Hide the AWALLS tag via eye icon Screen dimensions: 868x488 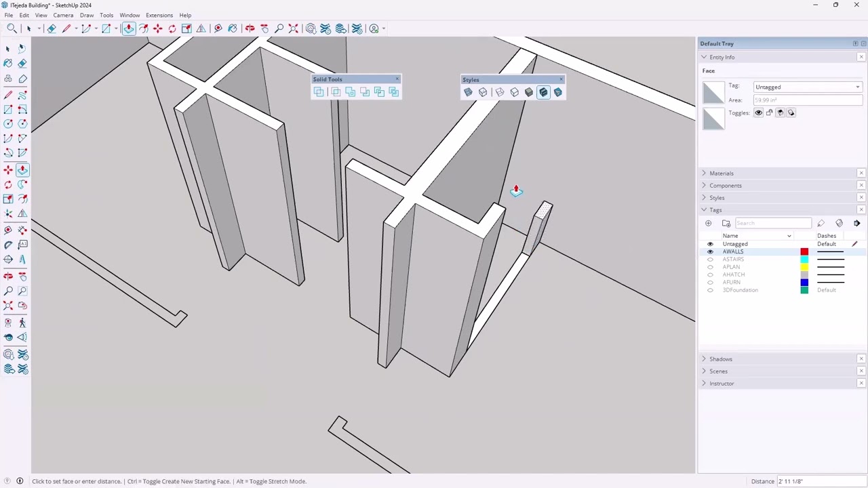tap(710, 251)
